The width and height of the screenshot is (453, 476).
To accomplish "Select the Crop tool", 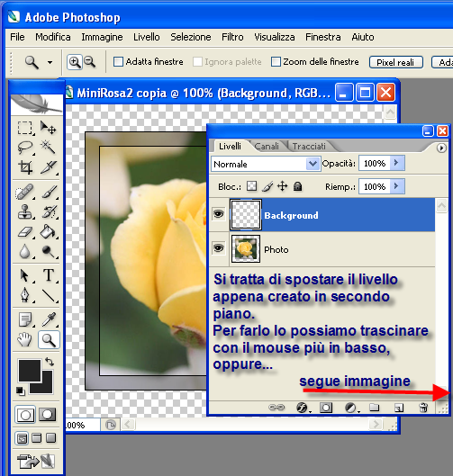I will click(x=25, y=167).
